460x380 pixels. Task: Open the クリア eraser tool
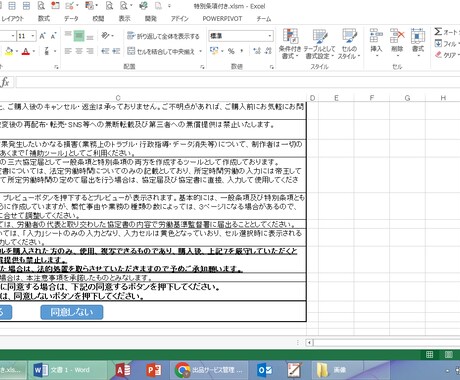[x=447, y=55]
